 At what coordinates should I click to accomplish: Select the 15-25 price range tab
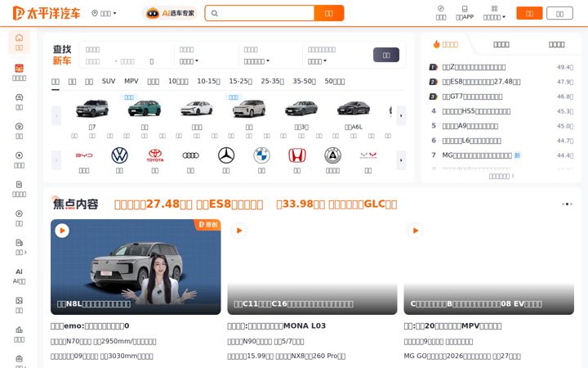[240, 81]
